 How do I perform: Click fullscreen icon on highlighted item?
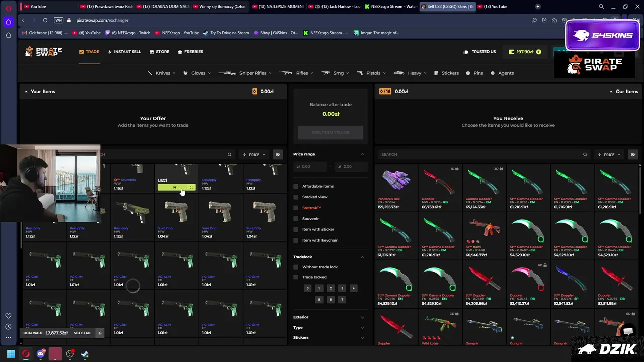(x=191, y=187)
